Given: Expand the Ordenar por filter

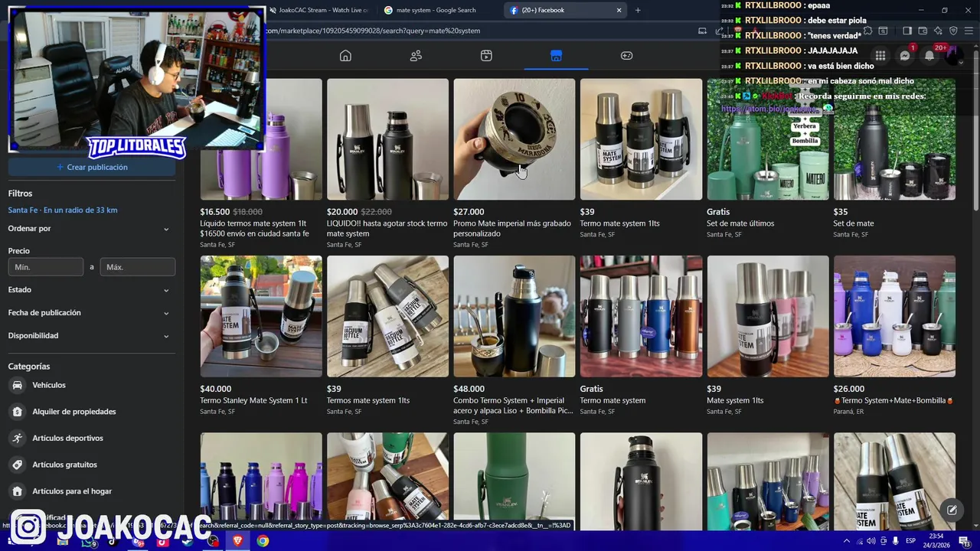Looking at the screenshot, I should pyautogui.click(x=92, y=229).
